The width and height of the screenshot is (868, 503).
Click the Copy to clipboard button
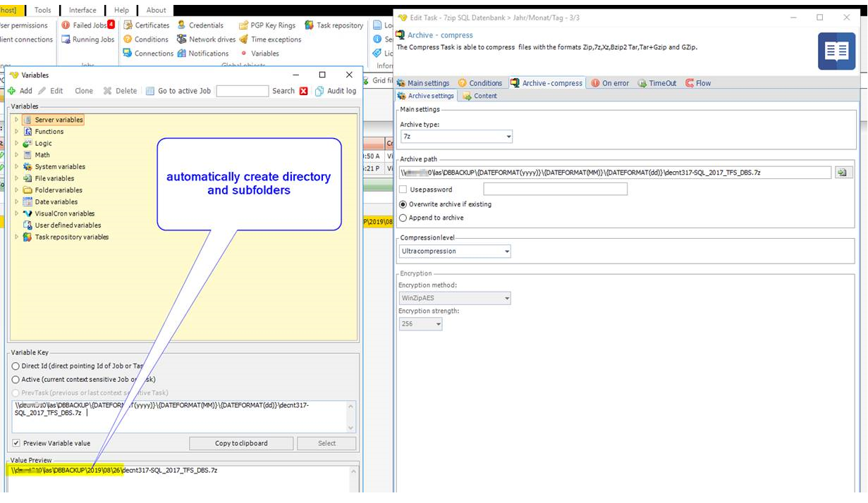pyautogui.click(x=241, y=443)
